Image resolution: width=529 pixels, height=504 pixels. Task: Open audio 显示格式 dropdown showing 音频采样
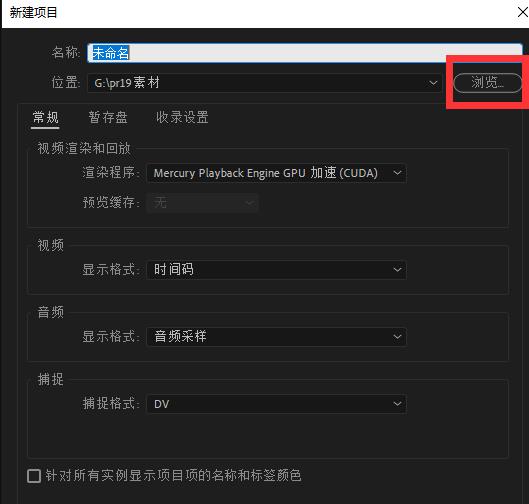pos(277,337)
